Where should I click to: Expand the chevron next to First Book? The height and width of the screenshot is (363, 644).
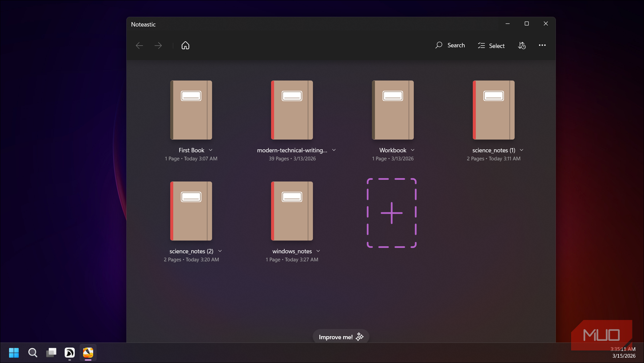click(x=210, y=150)
